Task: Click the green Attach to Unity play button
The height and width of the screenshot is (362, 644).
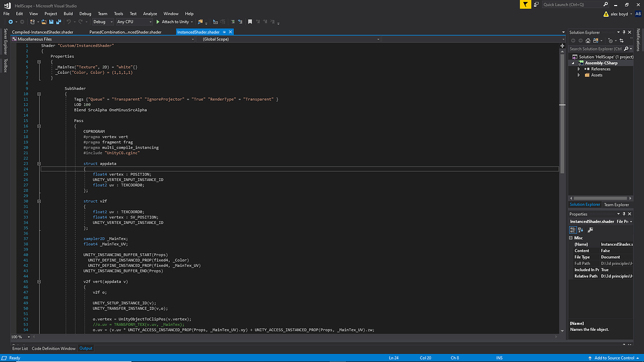Action: [158, 22]
